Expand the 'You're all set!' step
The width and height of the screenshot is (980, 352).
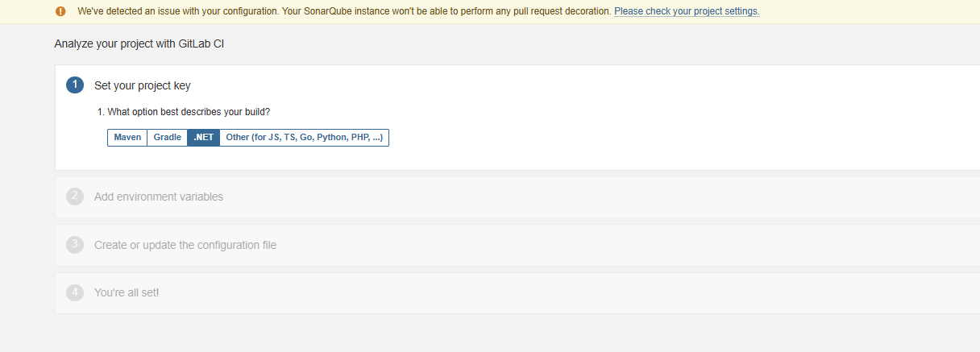tap(127, 292)
